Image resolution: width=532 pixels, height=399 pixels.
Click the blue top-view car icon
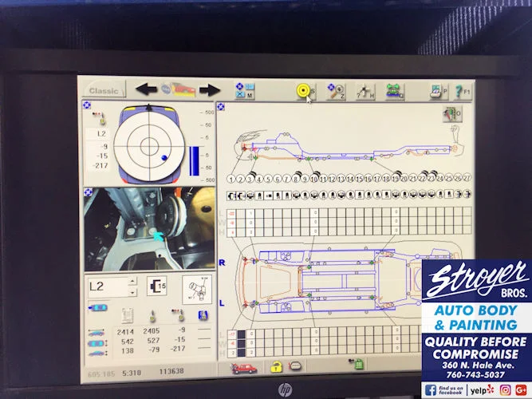pos(98,308)
